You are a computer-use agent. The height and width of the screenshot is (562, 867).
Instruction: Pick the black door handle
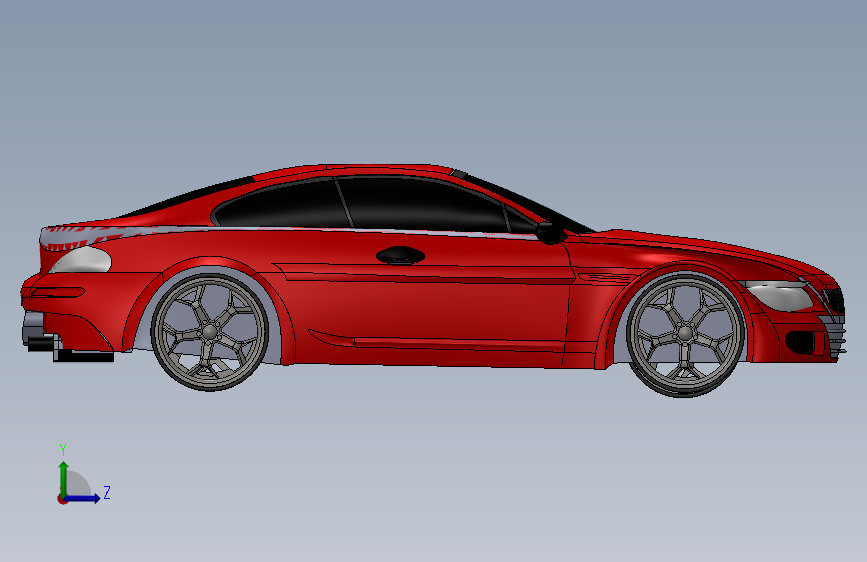pos(400,256)
